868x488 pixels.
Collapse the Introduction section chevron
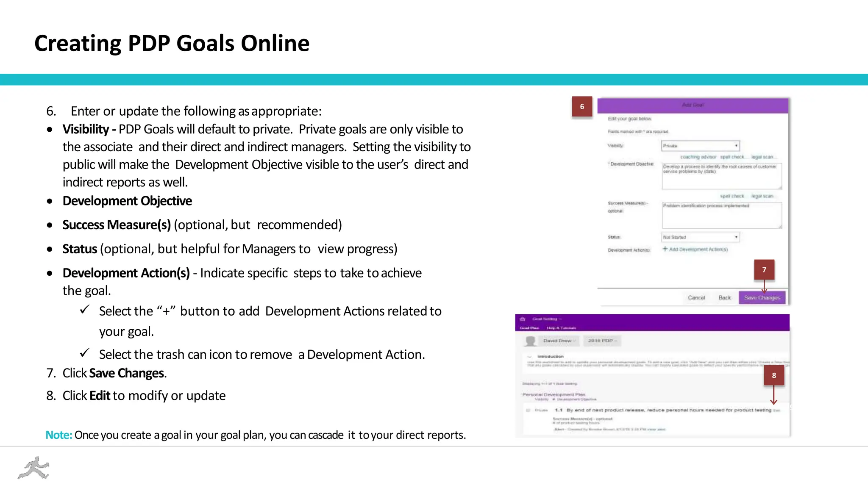pos(529,357)
